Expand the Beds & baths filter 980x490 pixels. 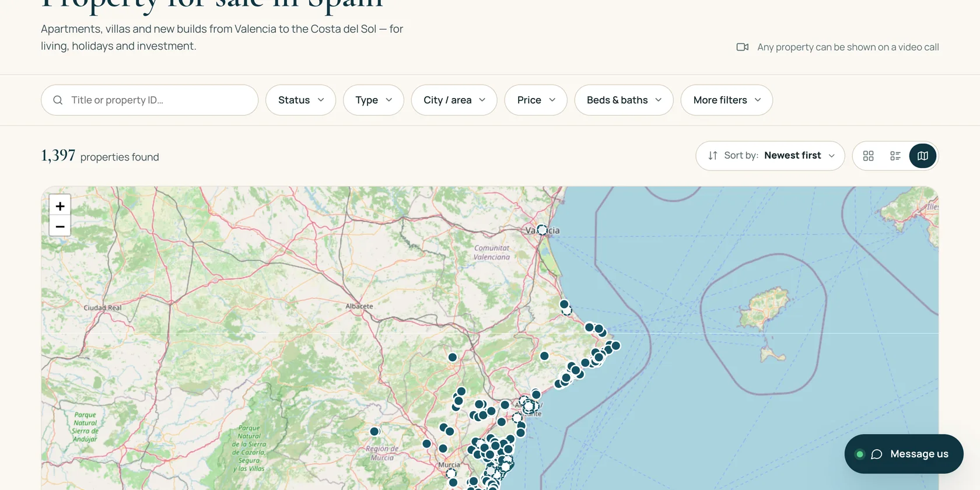pos(624,100)
